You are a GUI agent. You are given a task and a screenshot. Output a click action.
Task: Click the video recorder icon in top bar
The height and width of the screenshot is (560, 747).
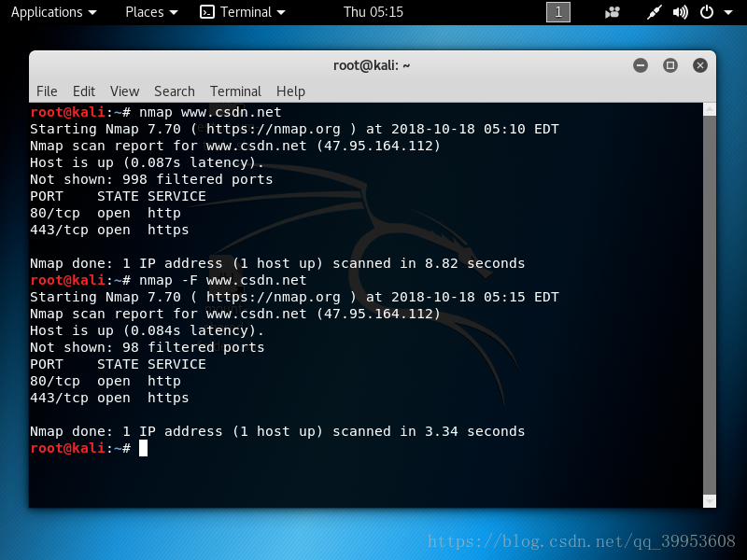[x=613, y=12]
